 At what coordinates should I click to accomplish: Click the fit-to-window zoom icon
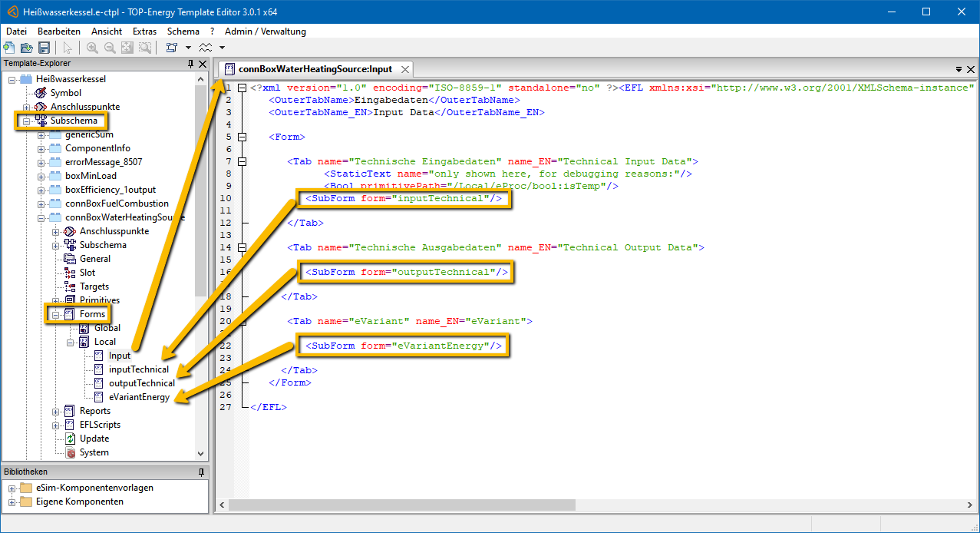tap(127, 48)
